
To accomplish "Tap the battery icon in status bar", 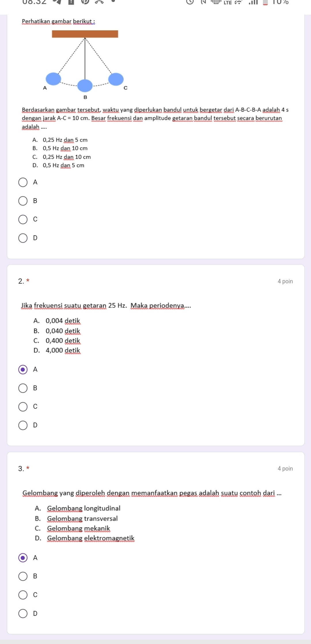I will pos(266,2).
